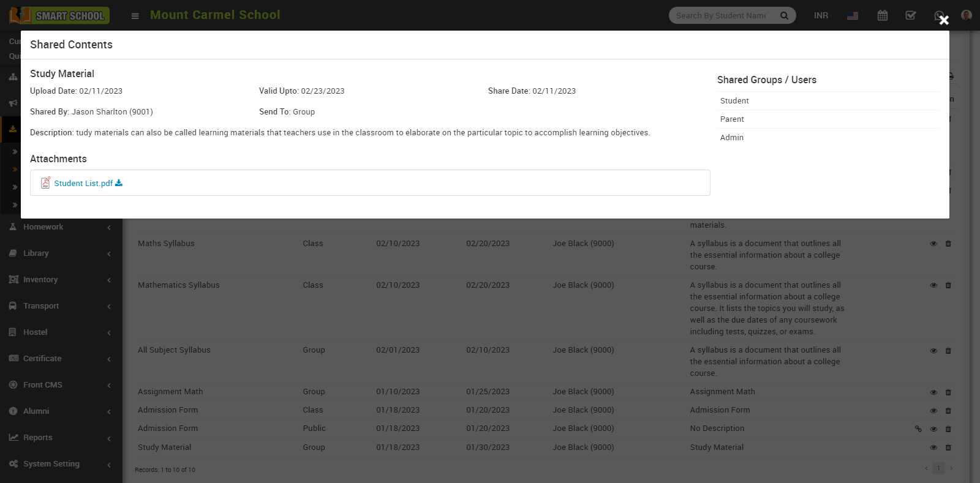Download the Student List.pdf attachment
This screenshot has height=483, width=980.
pos(119,183)
